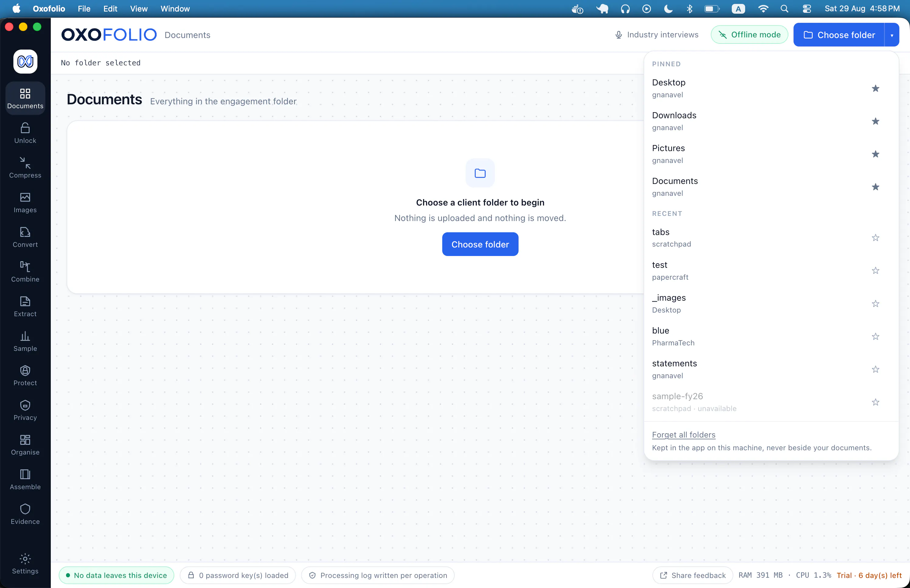This screenshot has width=910, height=588.
Task: Click Choose folder button in the header
Action: (x=839, y=35)
